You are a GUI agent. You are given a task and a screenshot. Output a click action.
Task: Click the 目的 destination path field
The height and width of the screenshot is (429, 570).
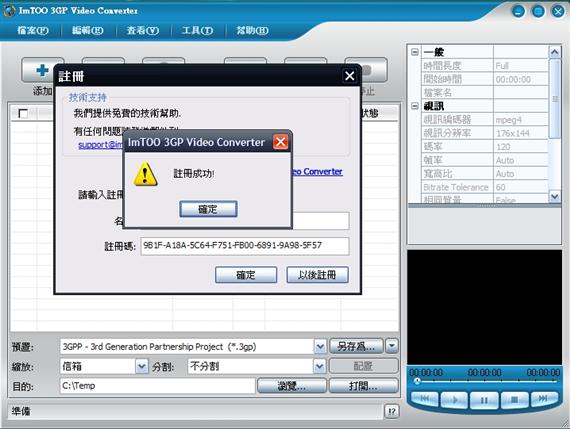pyautogui.click(x=157, y=386)
